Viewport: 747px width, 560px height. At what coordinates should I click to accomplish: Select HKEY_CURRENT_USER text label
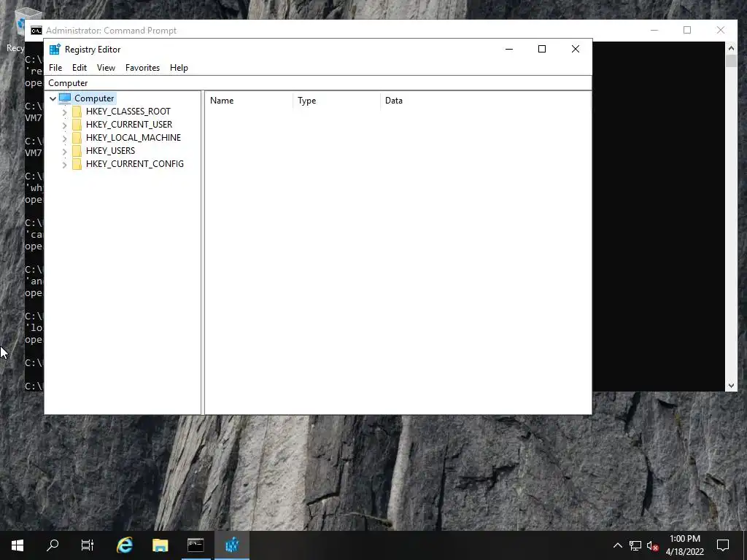129,124
